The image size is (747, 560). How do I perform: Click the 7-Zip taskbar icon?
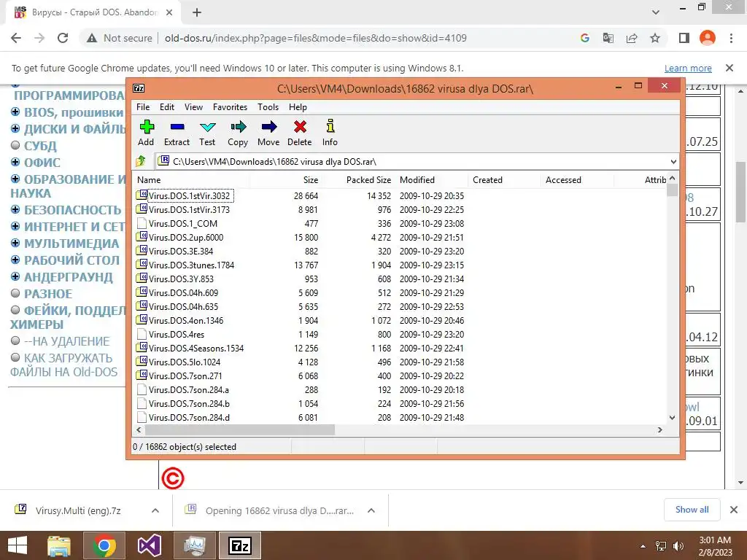coord(240,545)
